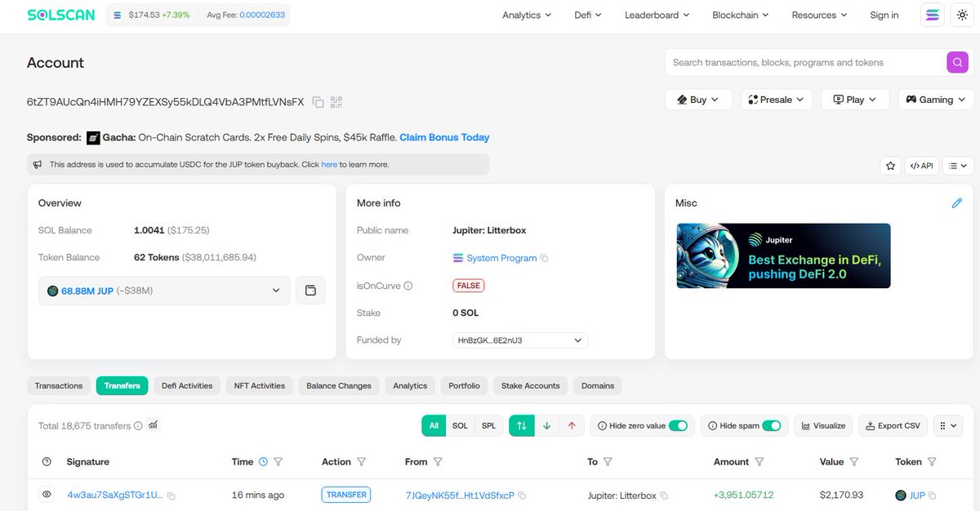Switch to the Portfolio tab

click(x=465, y=385)
